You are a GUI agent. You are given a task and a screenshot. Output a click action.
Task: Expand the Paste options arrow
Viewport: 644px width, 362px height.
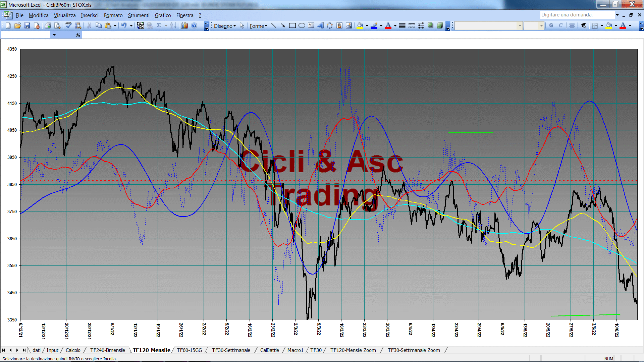coord(115,25)
